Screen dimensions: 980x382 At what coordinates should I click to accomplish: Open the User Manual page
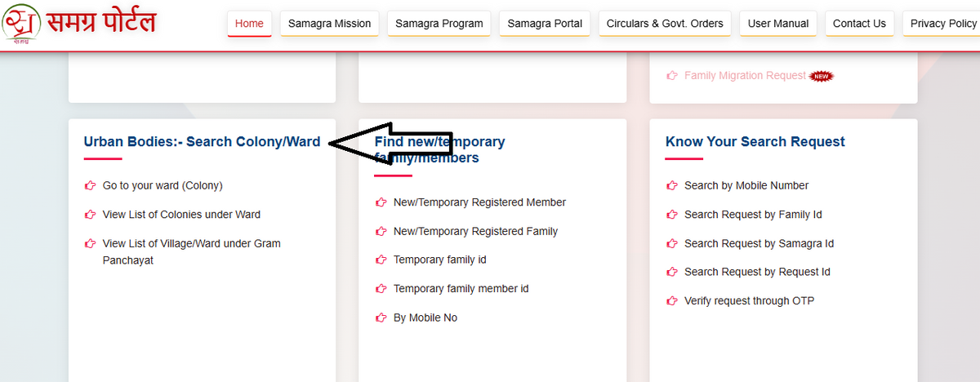(x=778, y=24)
